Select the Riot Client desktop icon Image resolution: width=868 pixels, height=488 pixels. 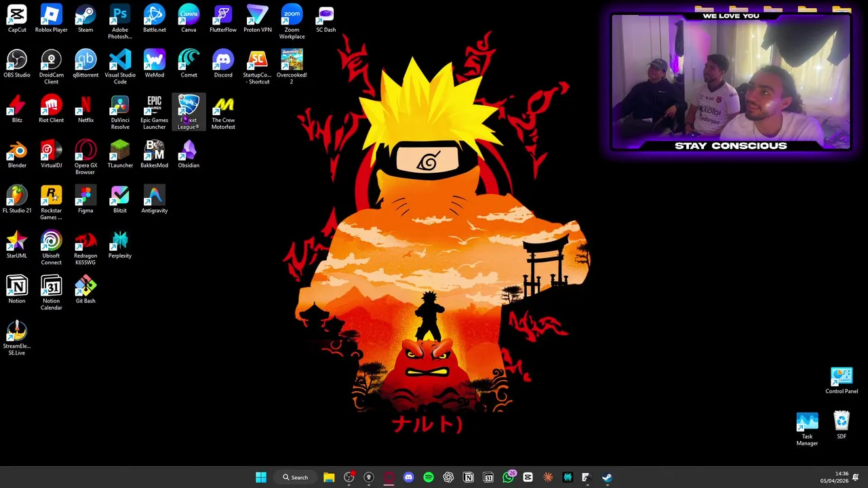pos(51,110)
